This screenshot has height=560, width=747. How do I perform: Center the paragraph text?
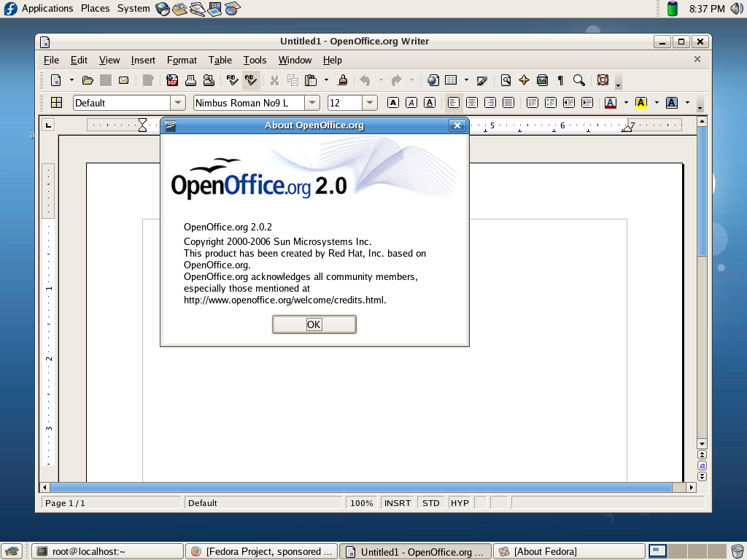coord(472,102)
